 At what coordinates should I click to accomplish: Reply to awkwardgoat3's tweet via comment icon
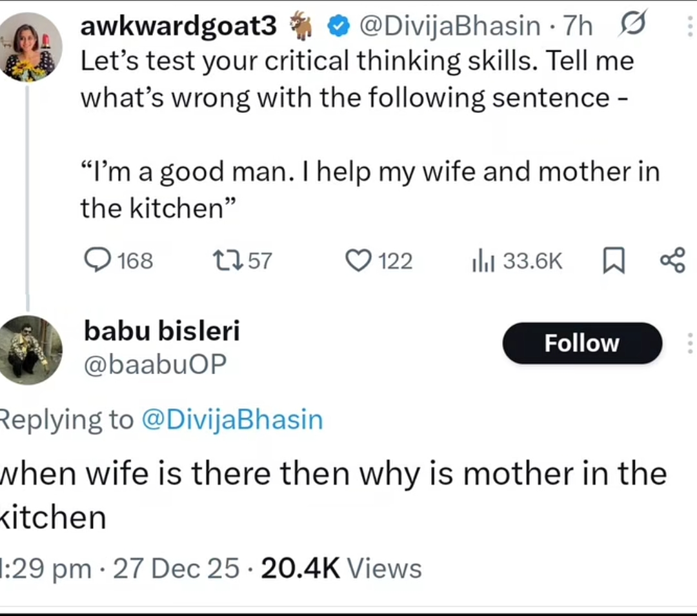[x=98, y=261]
